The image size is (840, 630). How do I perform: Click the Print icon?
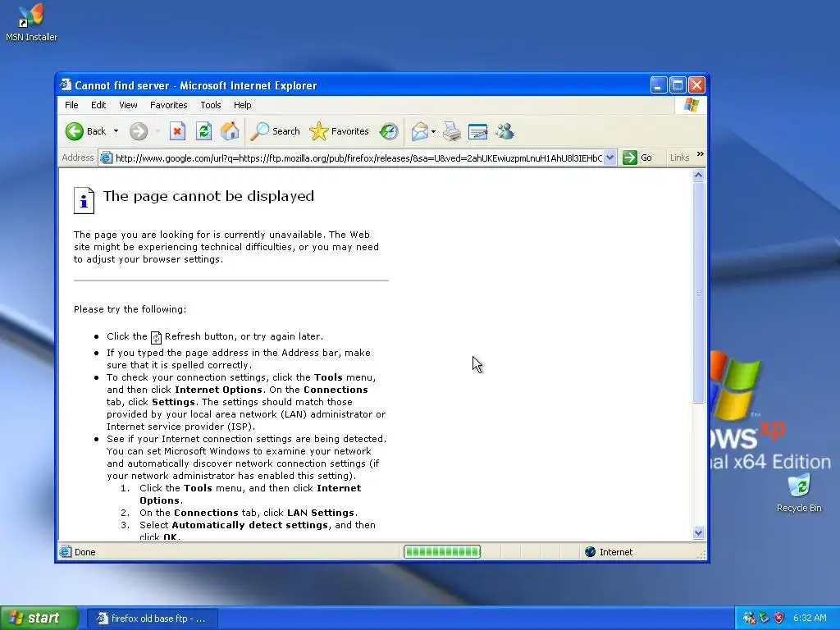[452, 131]
